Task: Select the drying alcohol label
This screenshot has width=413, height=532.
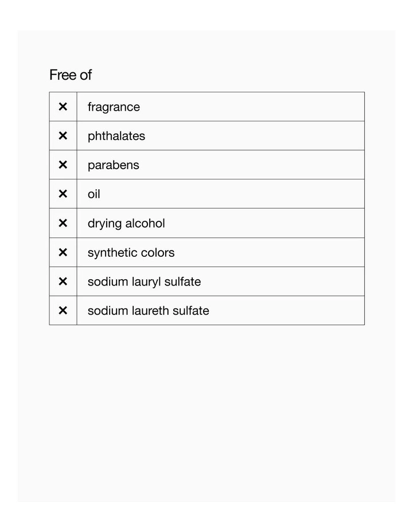Action: click(x=126, y=223)
